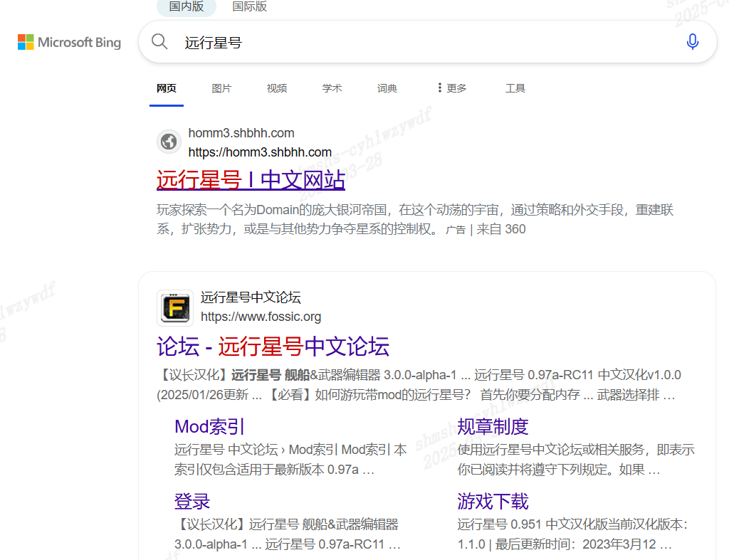The width and height of the screenshot is (729, 560).
Task: Click the globe icon beside homm3.shbhh.com
Action: [x=169, y=142]
